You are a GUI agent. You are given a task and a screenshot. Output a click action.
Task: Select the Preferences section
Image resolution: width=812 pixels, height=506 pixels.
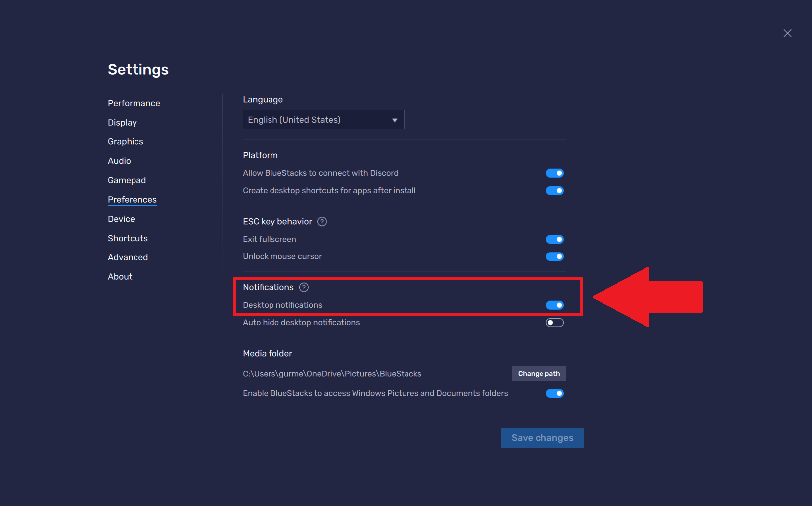[x=132, y=200]
